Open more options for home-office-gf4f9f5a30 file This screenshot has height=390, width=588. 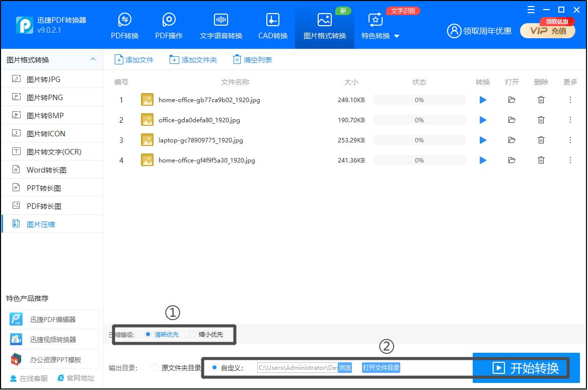pyautogui.click(x=570, y=161)
